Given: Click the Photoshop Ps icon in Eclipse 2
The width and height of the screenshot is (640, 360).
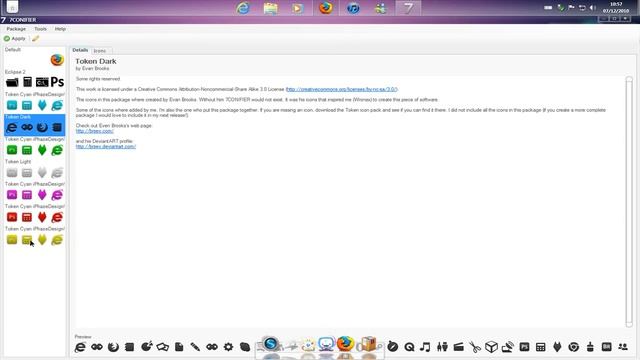Looking at the screenshot, I should pos(57,82).
